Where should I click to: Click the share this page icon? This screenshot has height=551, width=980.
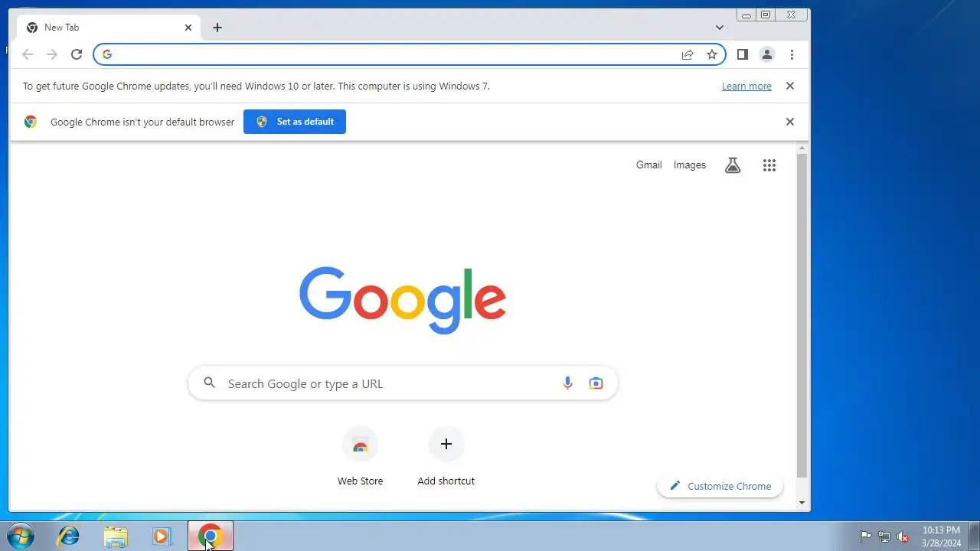tap(688, 54)
